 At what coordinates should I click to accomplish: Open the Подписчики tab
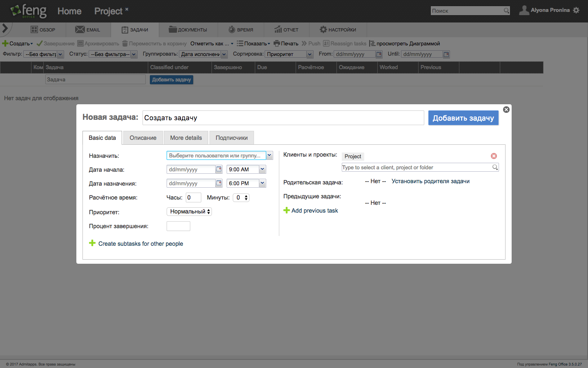[x=232, y=138]
